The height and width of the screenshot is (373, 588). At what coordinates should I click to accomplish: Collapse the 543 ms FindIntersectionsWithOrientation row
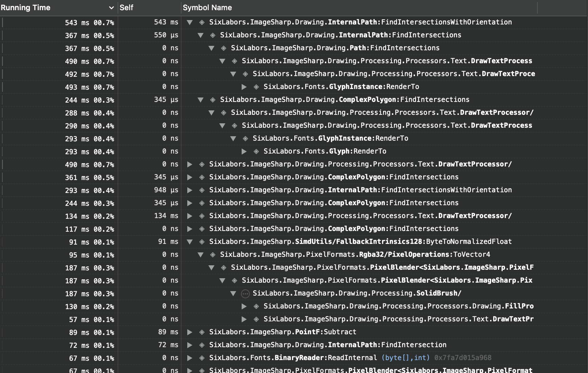click(x=190, y=22)
